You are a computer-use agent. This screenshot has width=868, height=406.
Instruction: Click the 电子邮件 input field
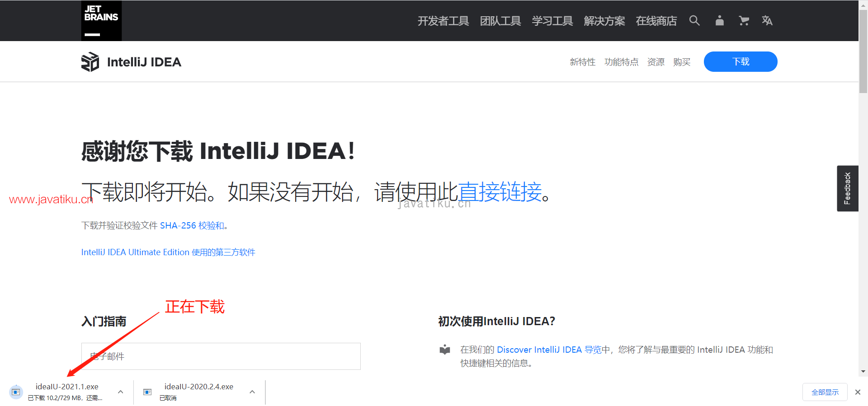pyautogui.click(x=221, y=356)
